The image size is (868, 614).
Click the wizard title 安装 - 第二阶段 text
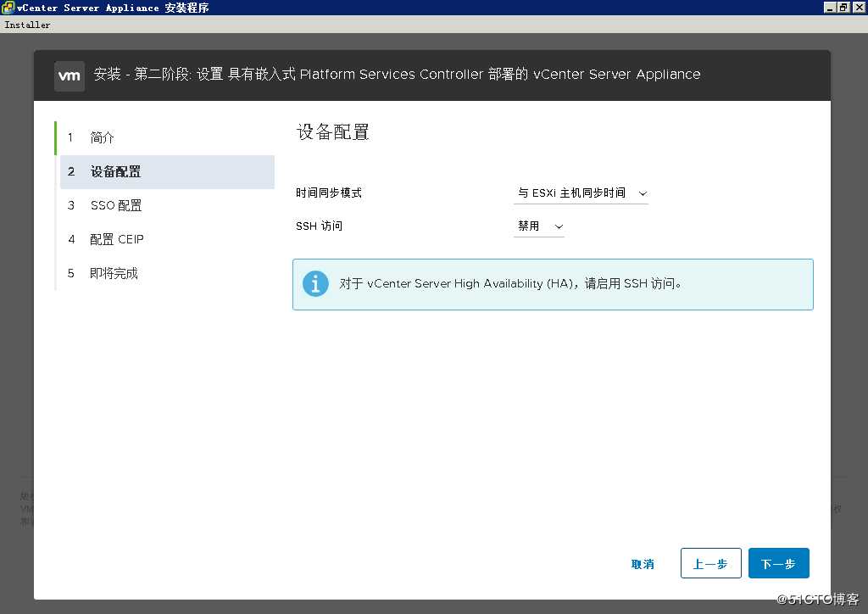pos(397,74)
